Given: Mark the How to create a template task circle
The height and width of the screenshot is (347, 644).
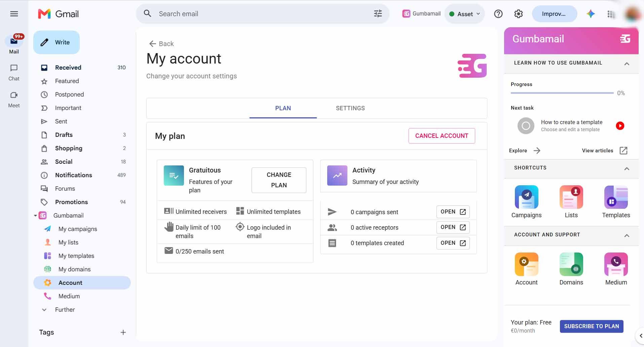Looking at the screenshot, I should [526, 126].
